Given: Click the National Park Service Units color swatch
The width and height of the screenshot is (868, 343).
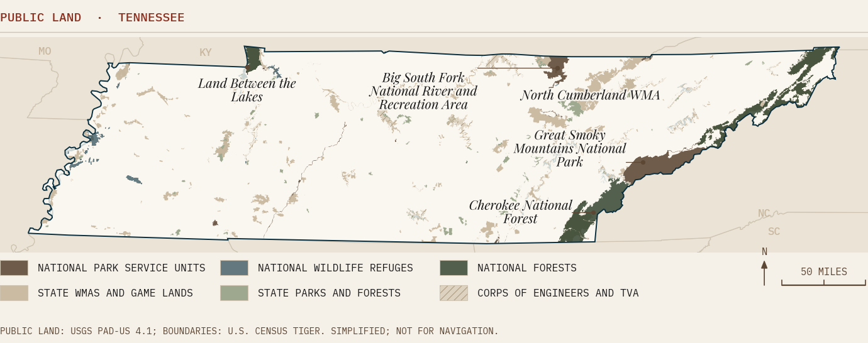Looking at the screenshot, I should tap(14, 268).
